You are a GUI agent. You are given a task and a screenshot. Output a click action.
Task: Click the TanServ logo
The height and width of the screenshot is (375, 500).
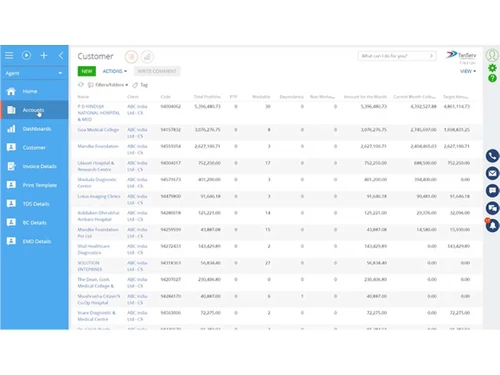tap(461, 56)
